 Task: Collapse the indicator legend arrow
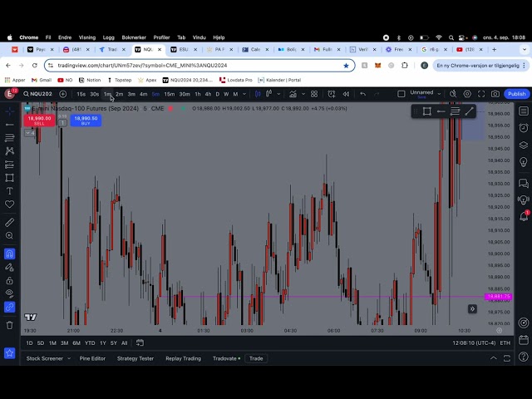[x=30, y=133]
